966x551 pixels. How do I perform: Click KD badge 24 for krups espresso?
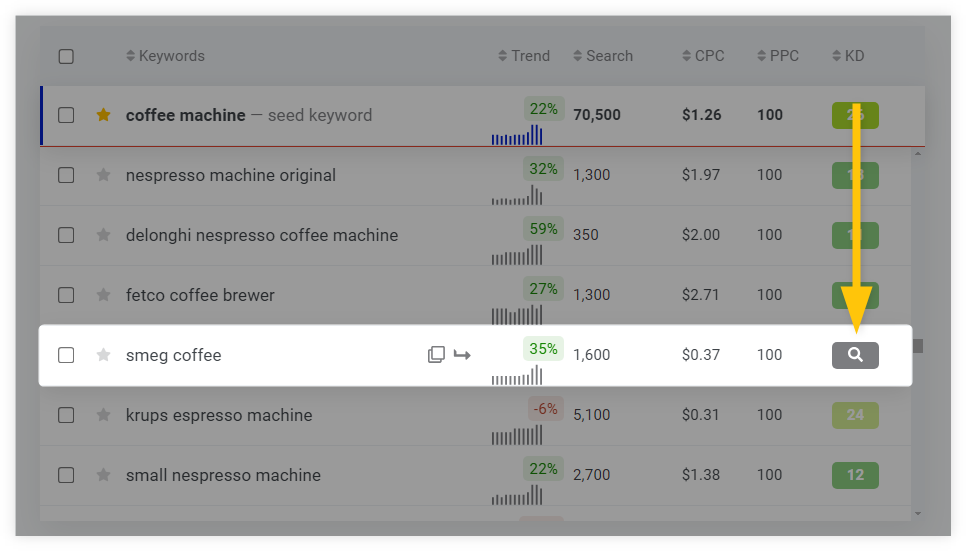(855, 415)
